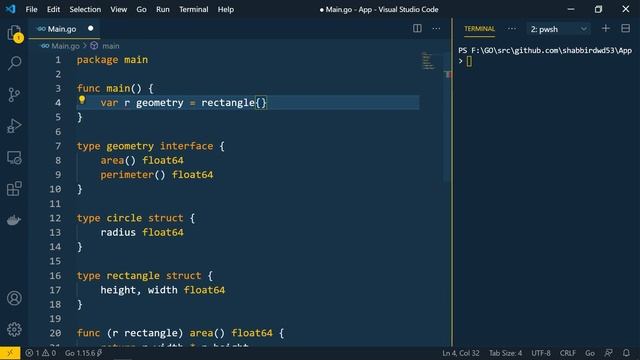Open the feedback icon in status bar

coord(609,353)
